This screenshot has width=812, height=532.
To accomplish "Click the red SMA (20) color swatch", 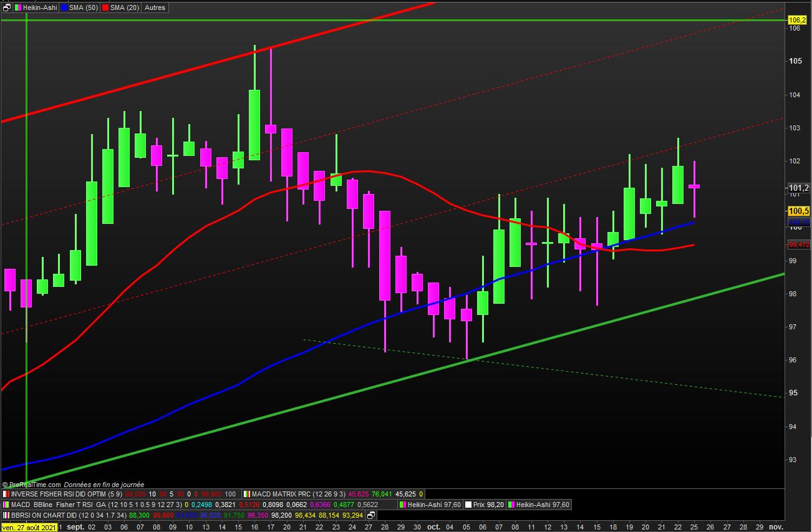I will tap(105, 7).
